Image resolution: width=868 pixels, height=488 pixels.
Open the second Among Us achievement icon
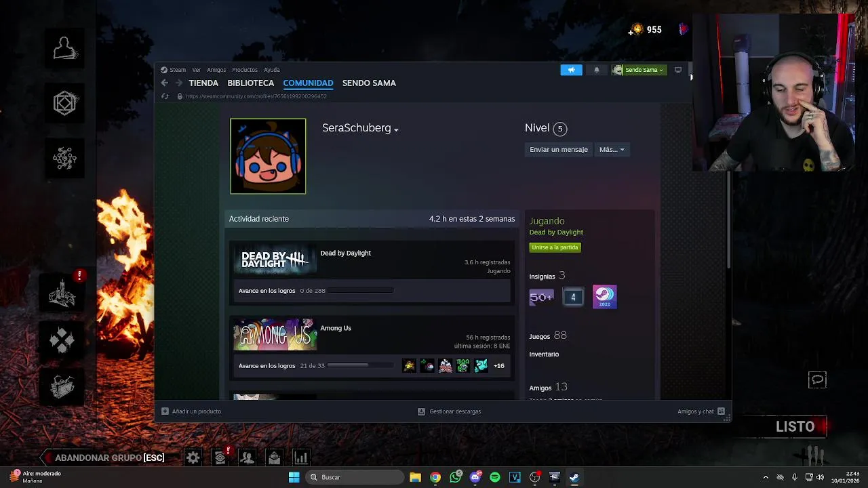[x=427, y=366]
